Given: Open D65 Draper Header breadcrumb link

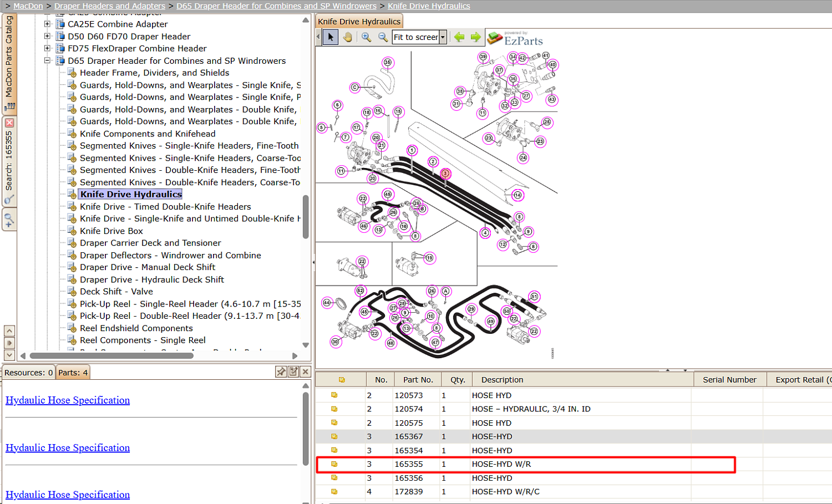Looking at the screenshot, I should point(276,6).
